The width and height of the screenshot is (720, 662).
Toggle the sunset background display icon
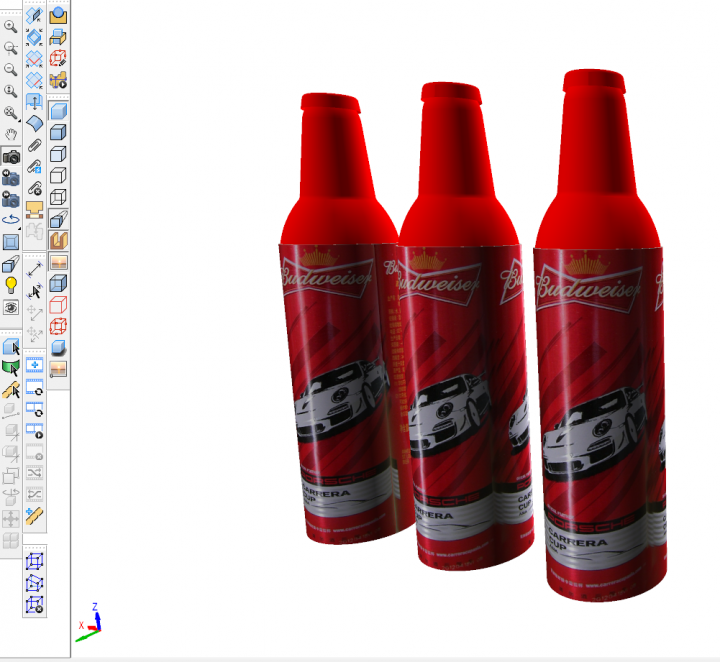pos(58,263)
